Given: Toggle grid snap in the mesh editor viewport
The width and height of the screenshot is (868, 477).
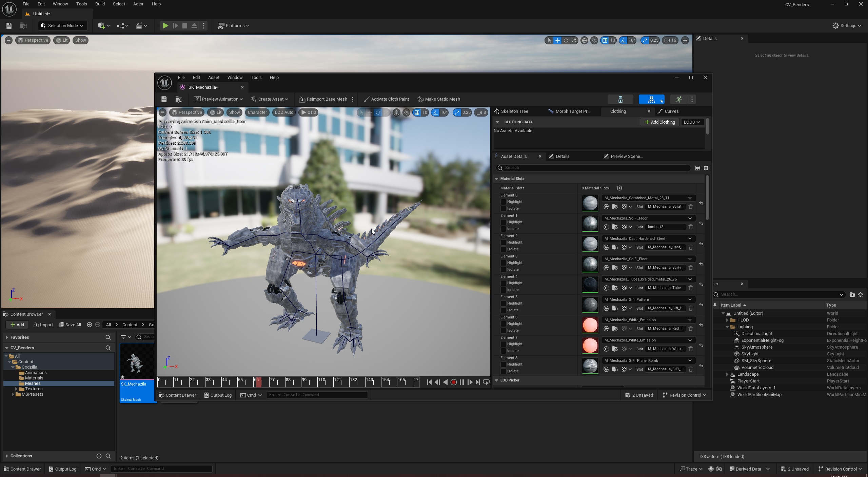Looking at the screenshot, I should point(417,112).
